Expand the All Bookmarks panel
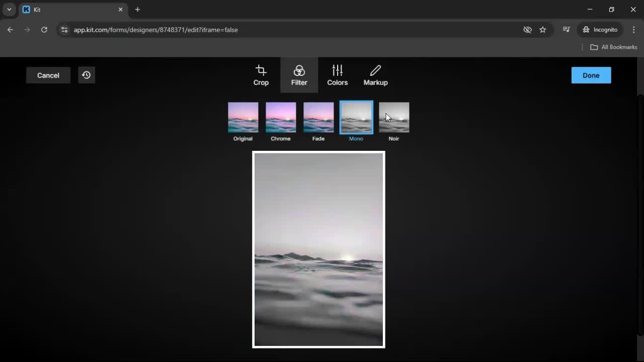Image resolution: width=644 pixels, height=362 pixels. (613, 47)
